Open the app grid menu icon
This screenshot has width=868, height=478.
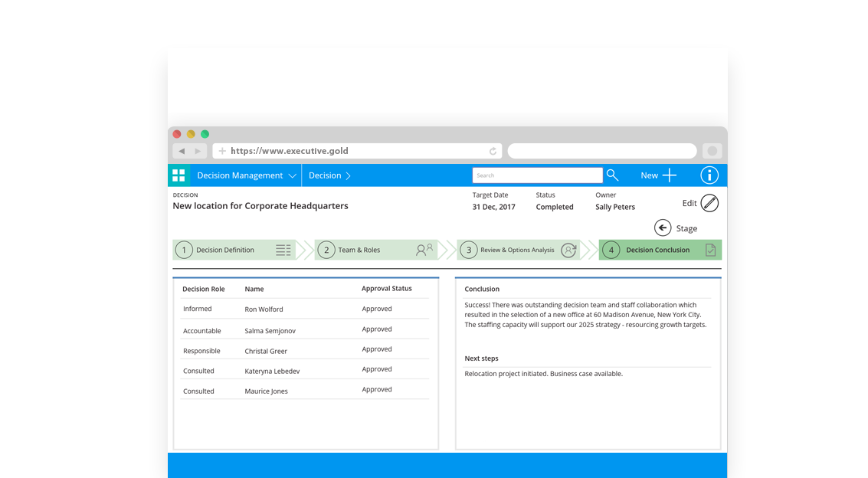coord(179,175)
